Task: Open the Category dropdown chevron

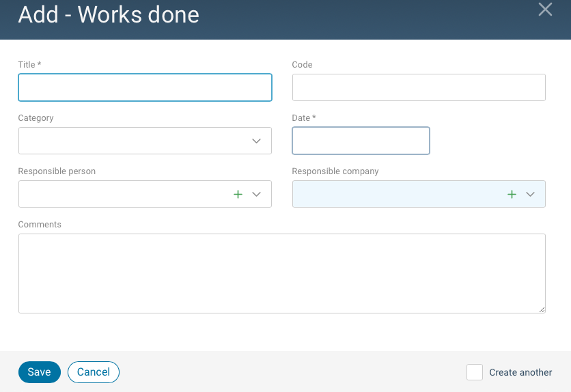Action: pos(257,141)
